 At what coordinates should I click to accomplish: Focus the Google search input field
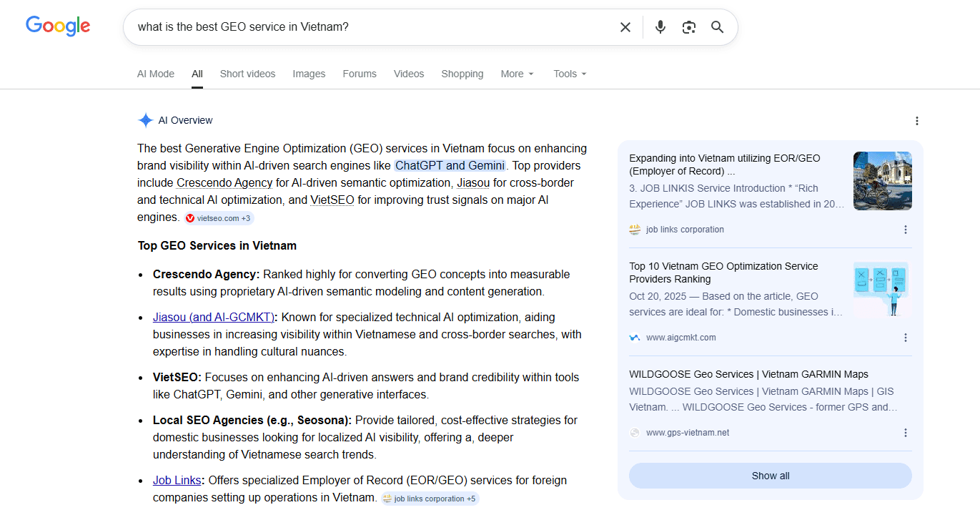coord(372,27)
